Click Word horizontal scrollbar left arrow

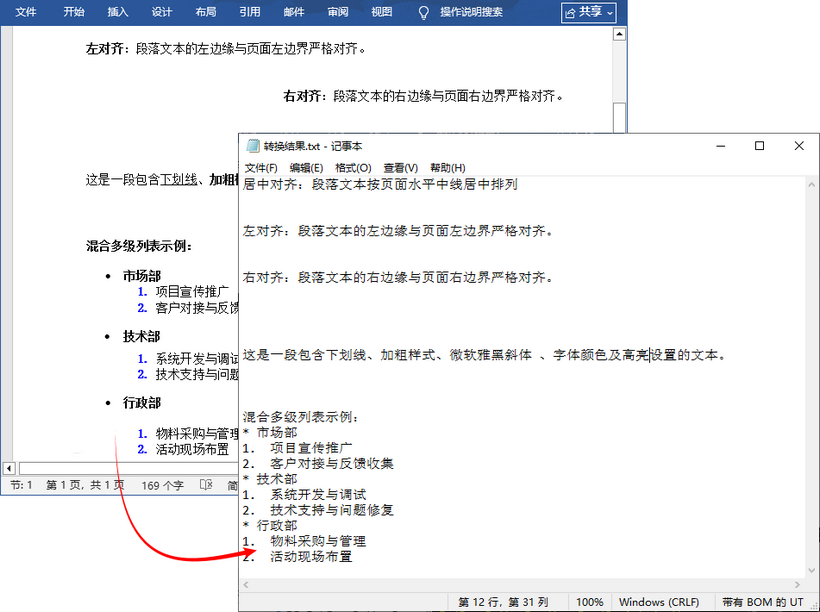point(8,467)
